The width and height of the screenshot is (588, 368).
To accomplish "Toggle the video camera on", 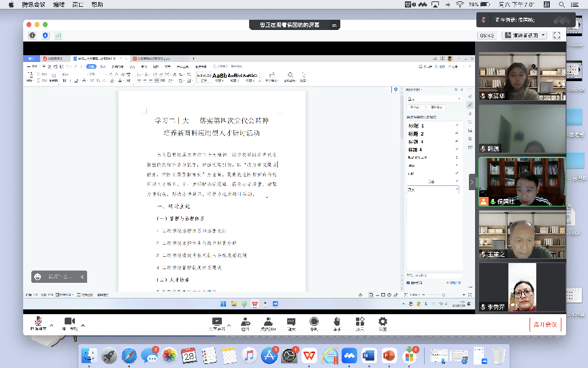I will 69,322.
